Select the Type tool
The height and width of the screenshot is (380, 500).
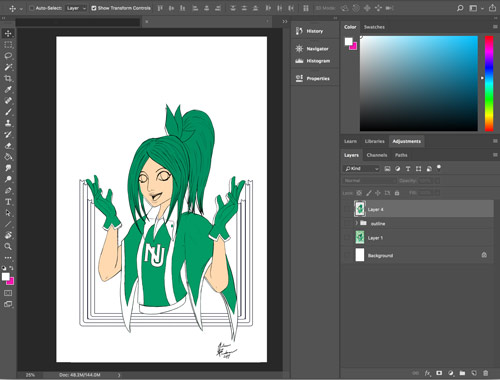(8, 202)
